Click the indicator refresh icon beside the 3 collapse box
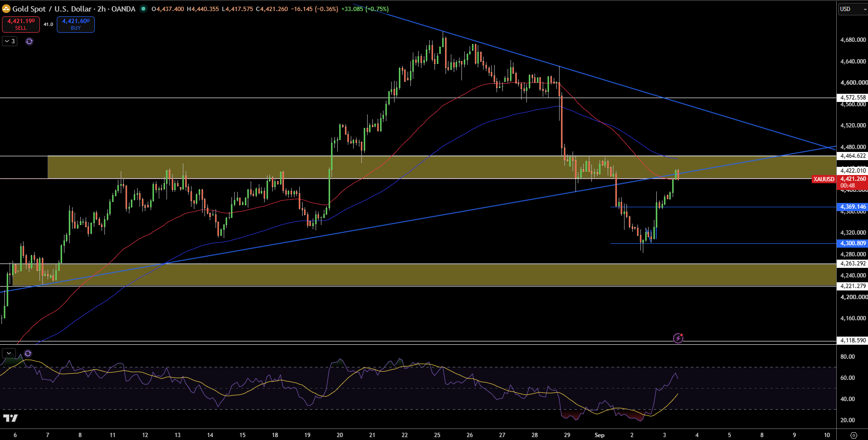868x440 pixels. click(x=29, y=41)
